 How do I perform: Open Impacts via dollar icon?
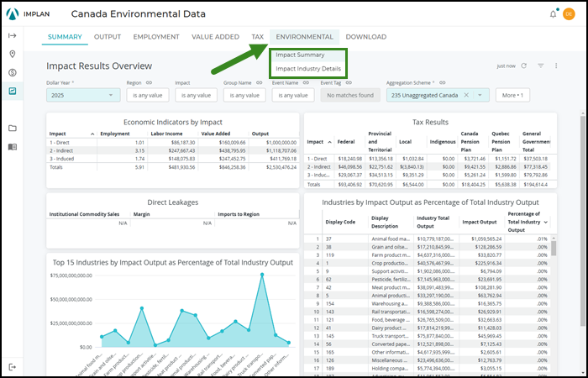[13, 72]
